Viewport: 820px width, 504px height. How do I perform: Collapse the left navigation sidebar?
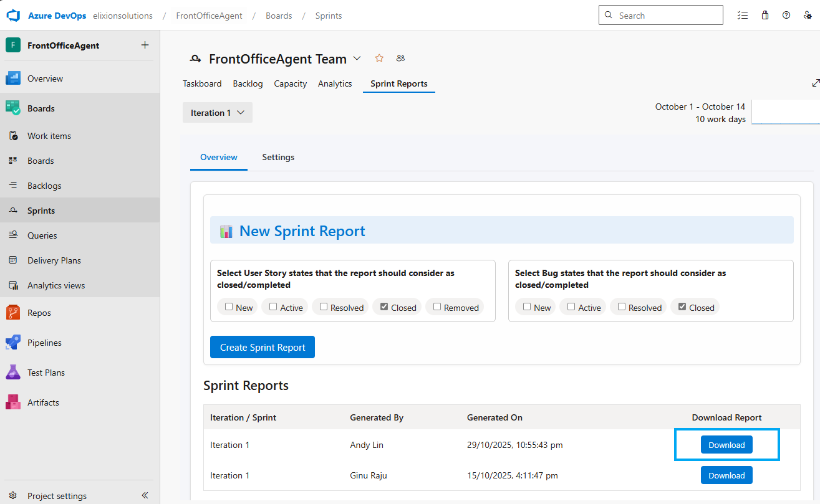pyautogui.click(x=145, y=495)
